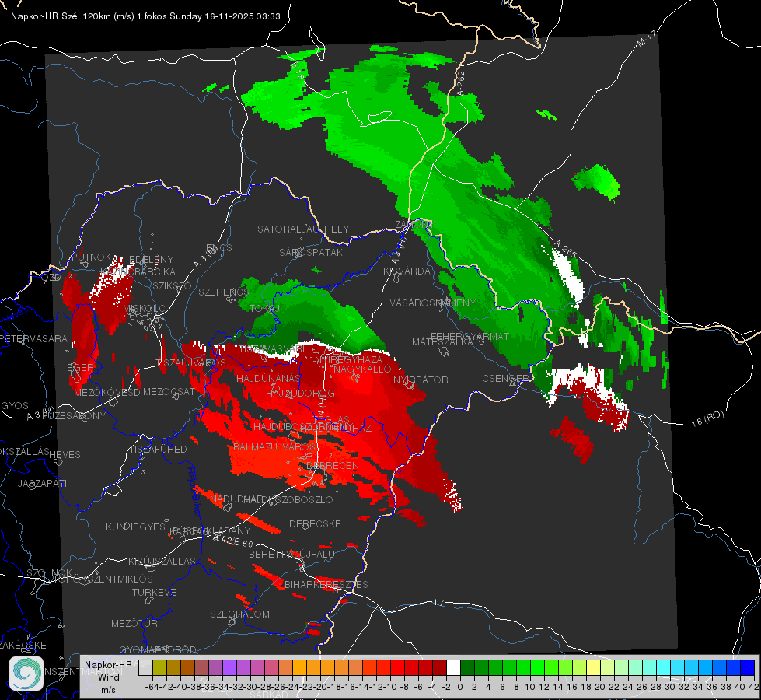Select the KUNHEGYES town label
The width and height of the screenshot is (761, 700).
[135, 527]
